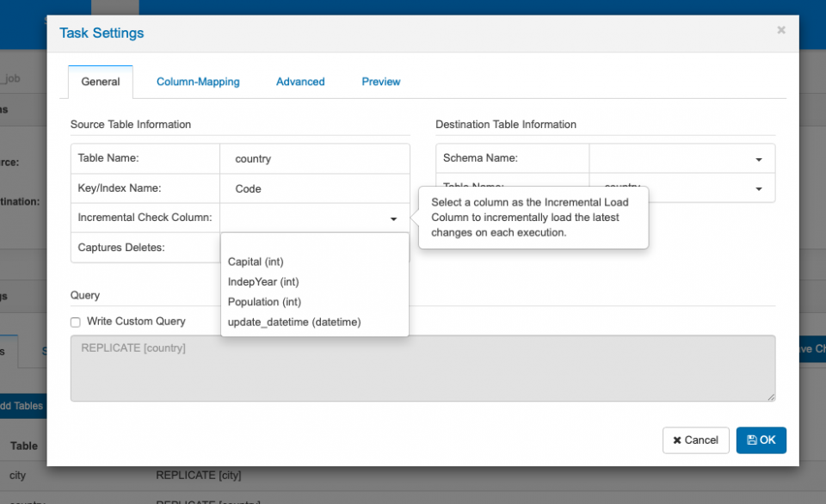Open the Advanced tab
826x504 pixels.
tap(300, 81)
